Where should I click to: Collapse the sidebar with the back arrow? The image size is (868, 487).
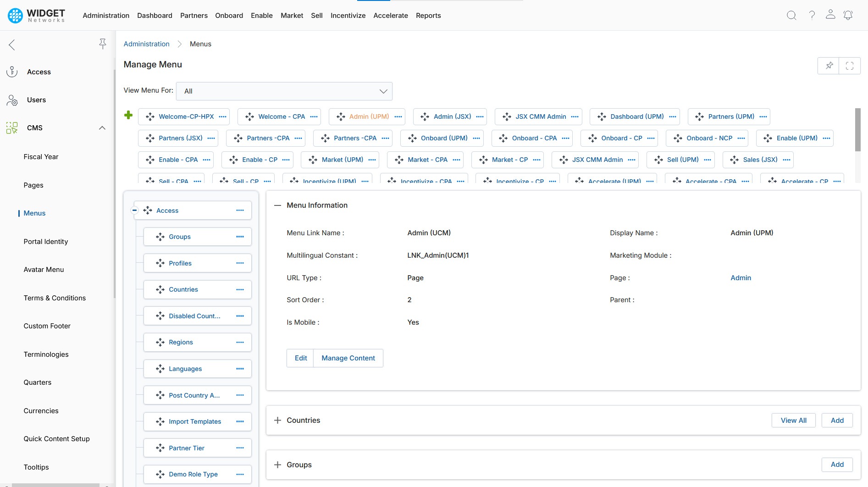click(x=12, y=44)
